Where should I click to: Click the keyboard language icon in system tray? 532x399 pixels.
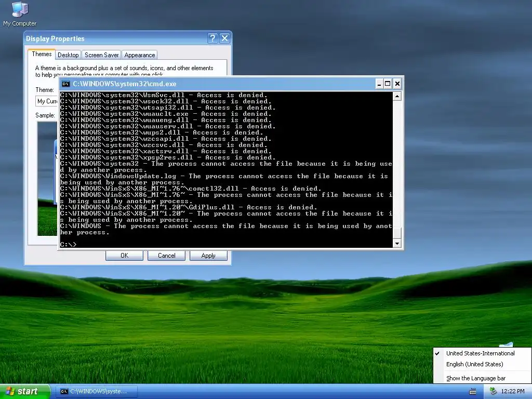[x=473, y=392]
